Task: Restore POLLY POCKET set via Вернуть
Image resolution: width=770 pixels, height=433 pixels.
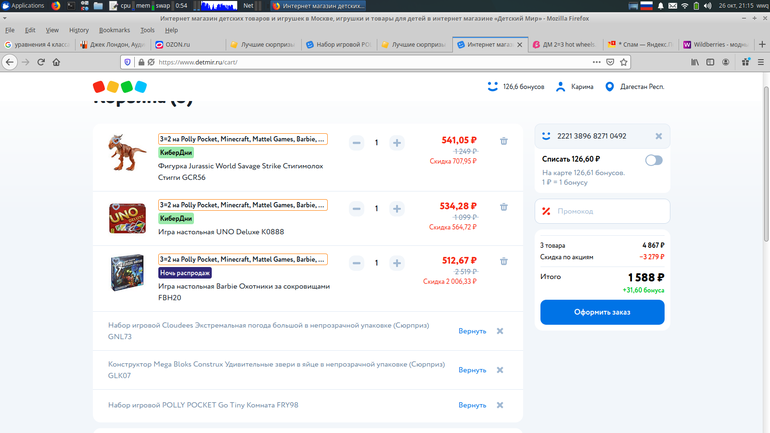Action: (x=472, y=405)
